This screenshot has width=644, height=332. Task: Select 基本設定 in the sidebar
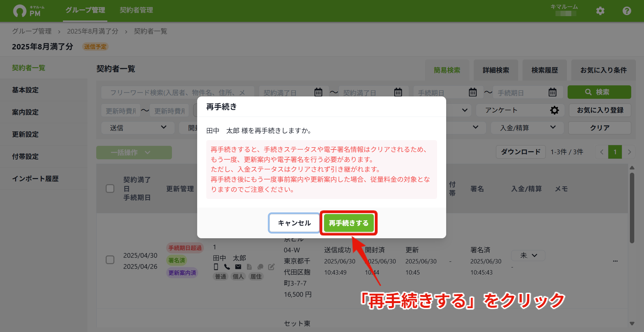(x=25, y=90)
